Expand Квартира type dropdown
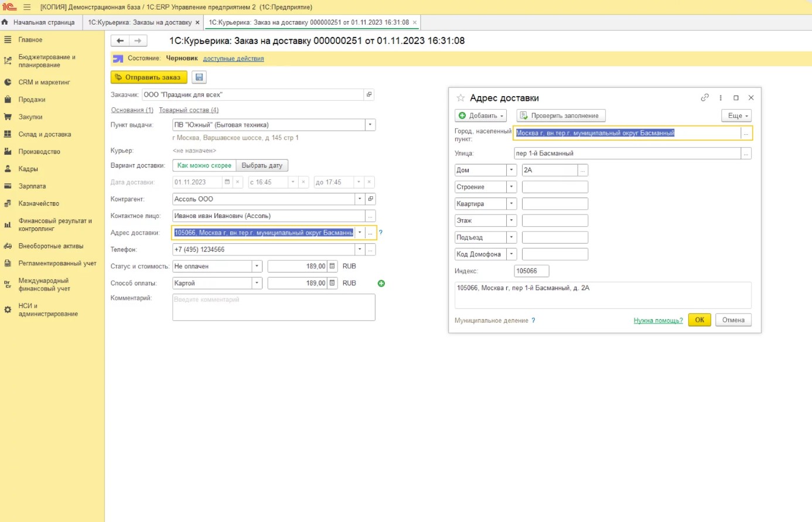 click(x=511, y=204)
